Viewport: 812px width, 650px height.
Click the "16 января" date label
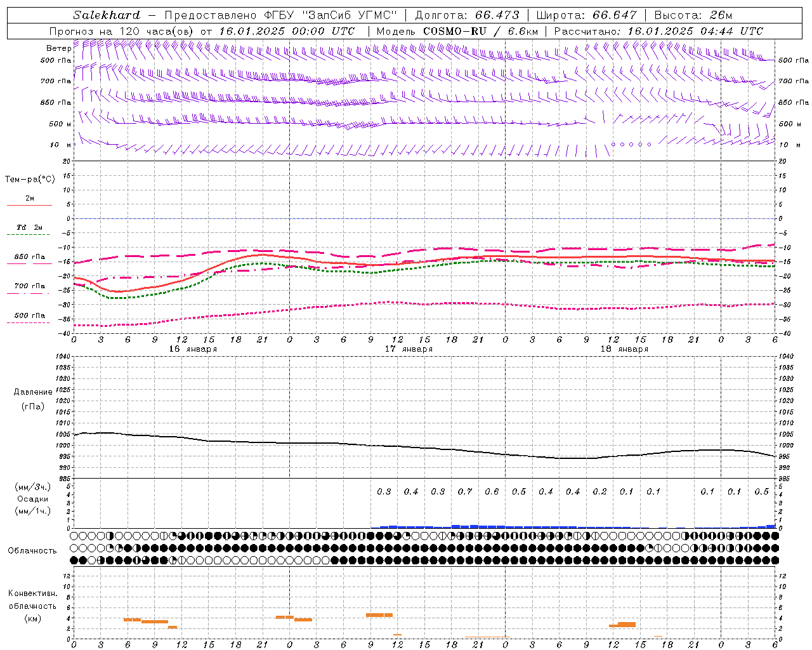193,349
